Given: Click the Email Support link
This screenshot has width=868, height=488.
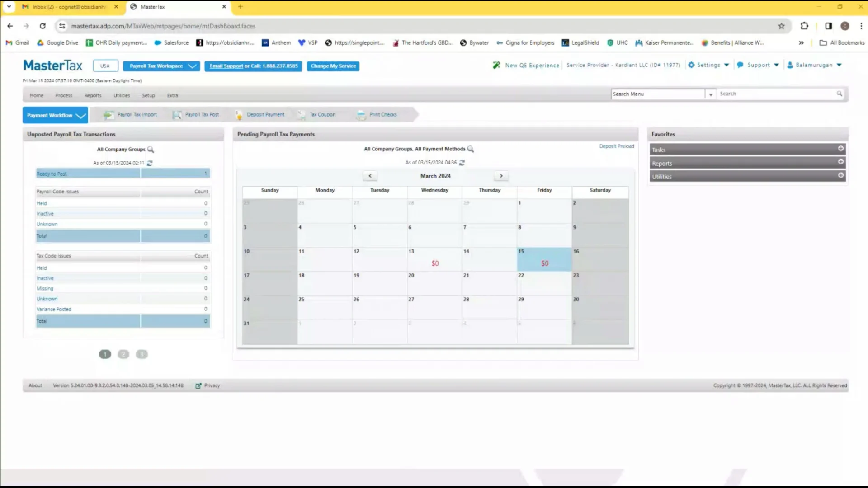Looking at the screenshot, I should coord(226,66).
